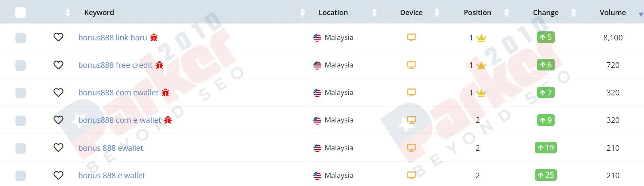Click the green +25 change badge

point(546,175)
